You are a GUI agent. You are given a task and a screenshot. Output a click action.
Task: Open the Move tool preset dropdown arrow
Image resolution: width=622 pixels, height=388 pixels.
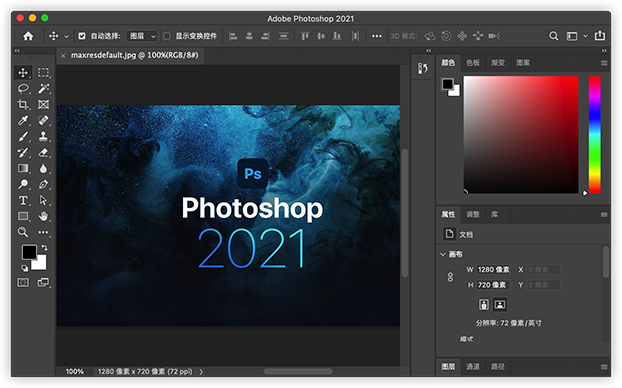(66, 36)
